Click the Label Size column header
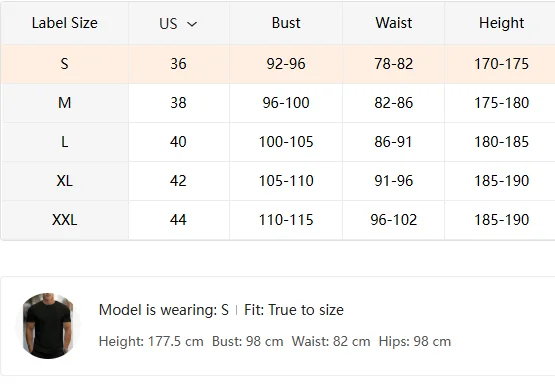Image resolution: width=555 pixels, height=387 pixels. (x=64, y=23)
